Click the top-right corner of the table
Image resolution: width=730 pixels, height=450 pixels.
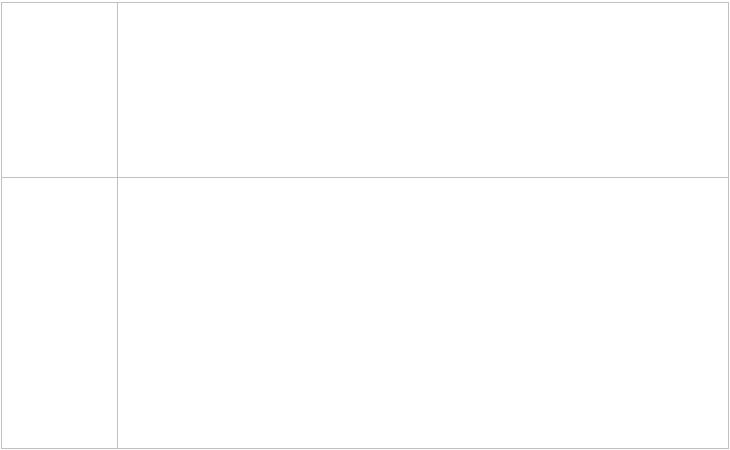[x=729, y=2]
